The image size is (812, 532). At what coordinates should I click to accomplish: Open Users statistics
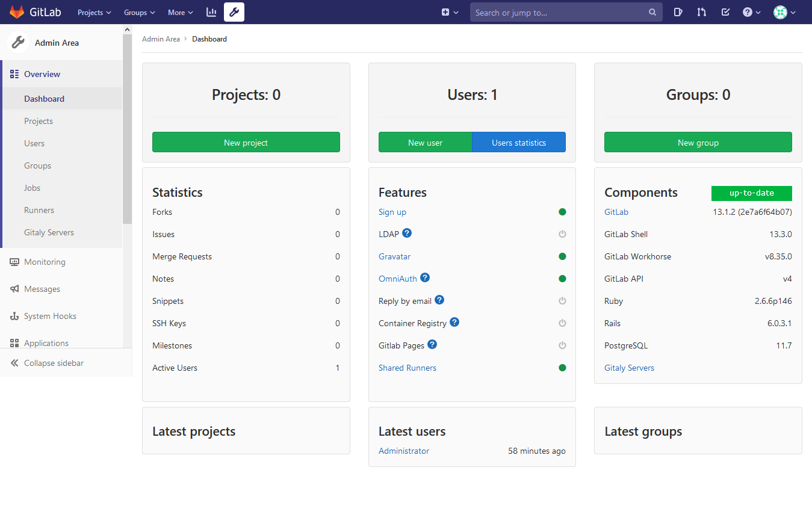point(518,142)
